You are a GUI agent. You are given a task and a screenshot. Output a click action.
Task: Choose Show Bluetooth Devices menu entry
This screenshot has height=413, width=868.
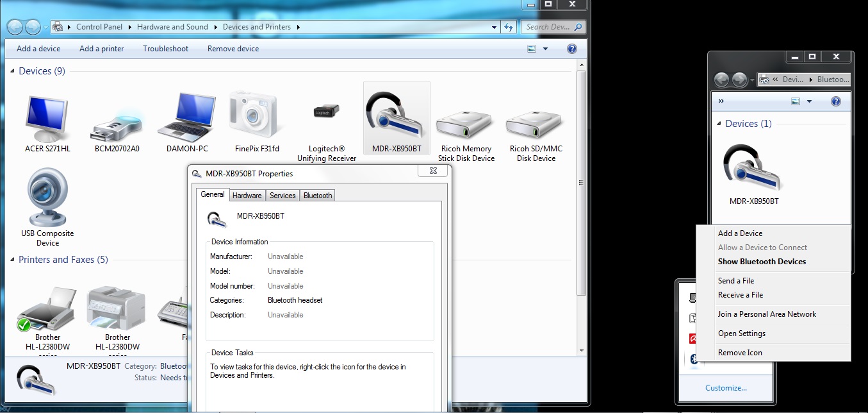pos(774,262)
